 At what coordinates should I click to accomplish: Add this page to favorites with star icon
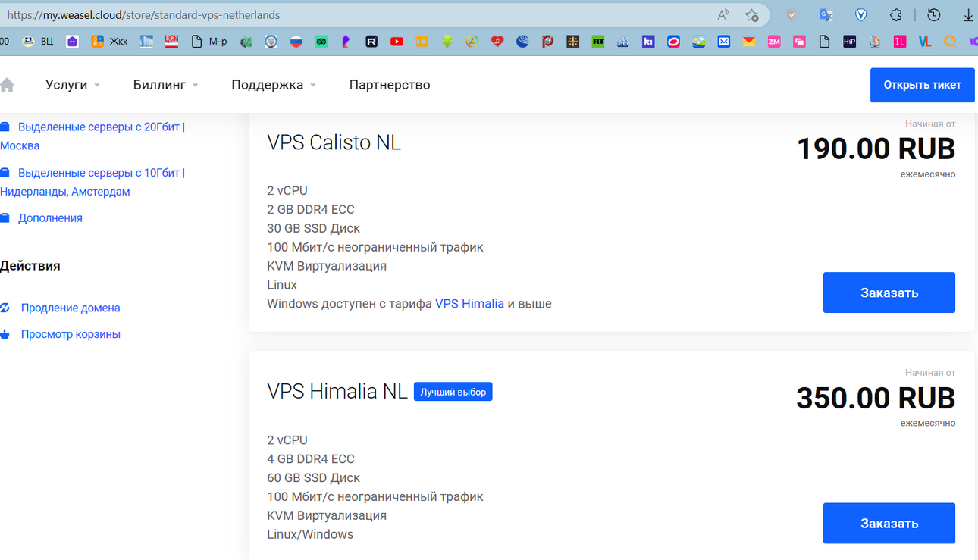tap(751, 15)
